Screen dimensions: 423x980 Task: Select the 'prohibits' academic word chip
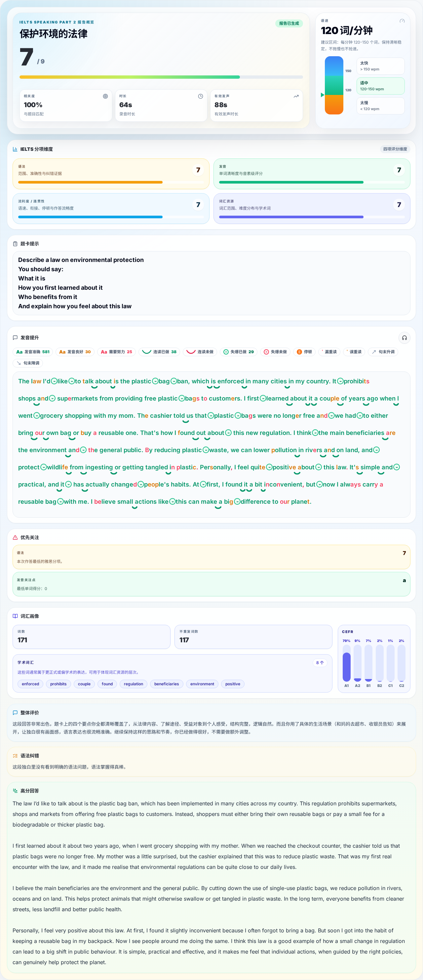[58, 684]
